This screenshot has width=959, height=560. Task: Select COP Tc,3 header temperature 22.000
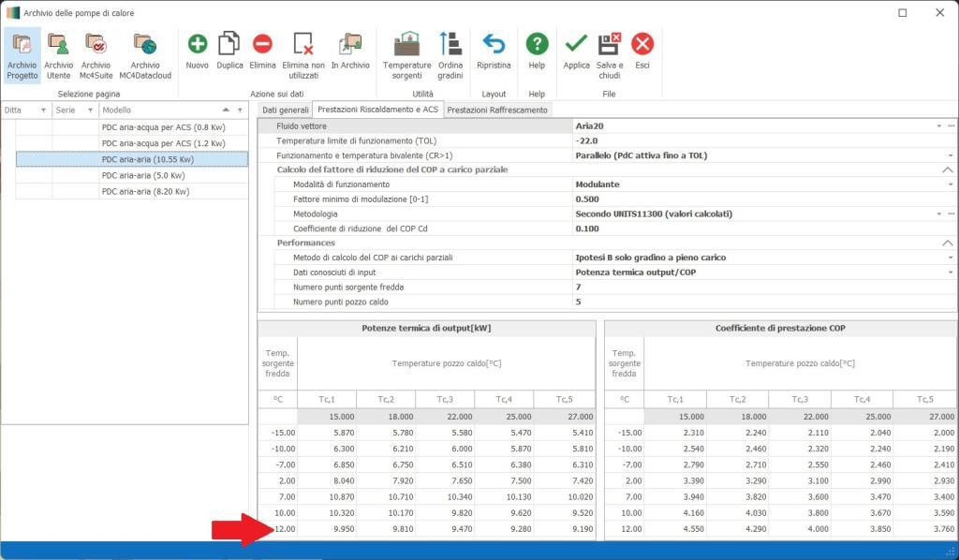(x=800, y=417)
